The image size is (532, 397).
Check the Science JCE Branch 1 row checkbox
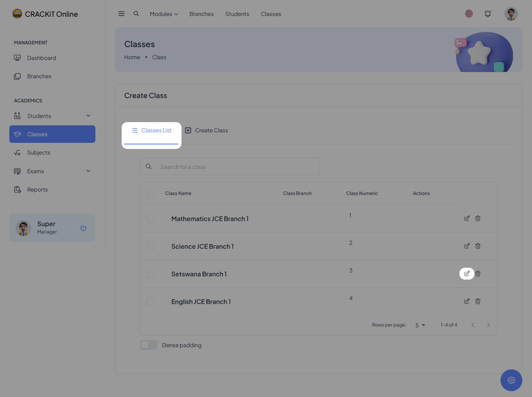(151, 246)
